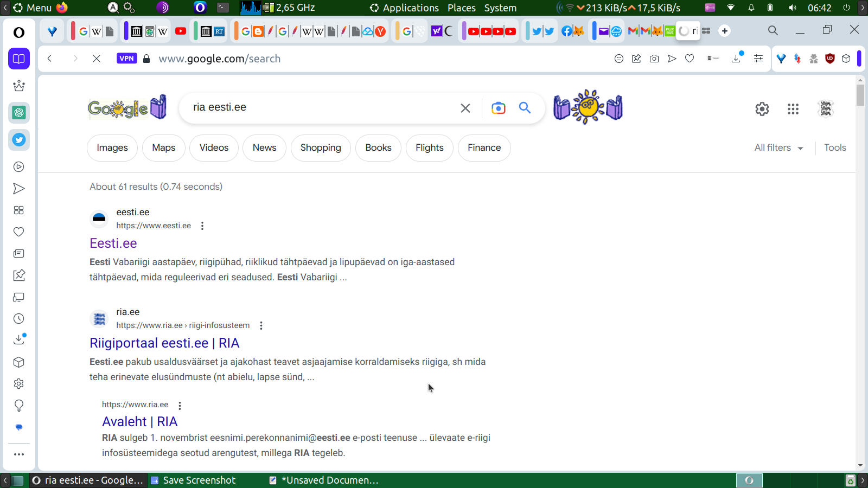Open the system panel Menu button
868x488 pixels.
pyautogui.click(x=32, y=8)
